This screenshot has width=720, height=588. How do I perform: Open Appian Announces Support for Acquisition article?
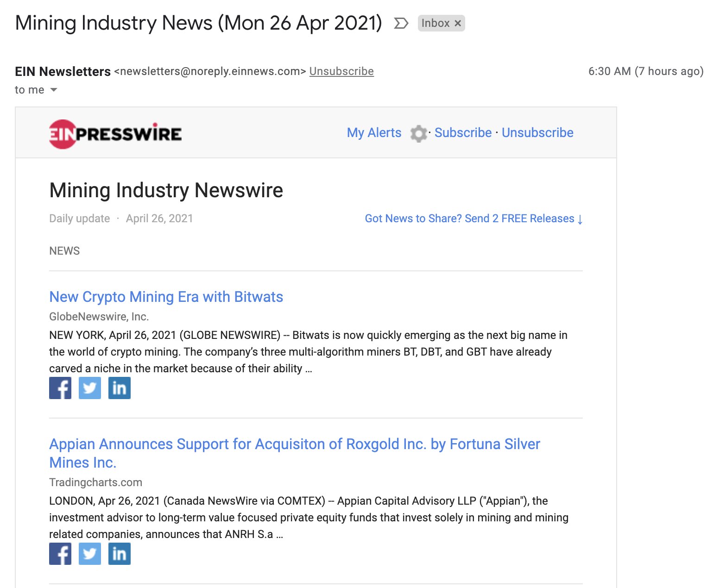(295, 453)
